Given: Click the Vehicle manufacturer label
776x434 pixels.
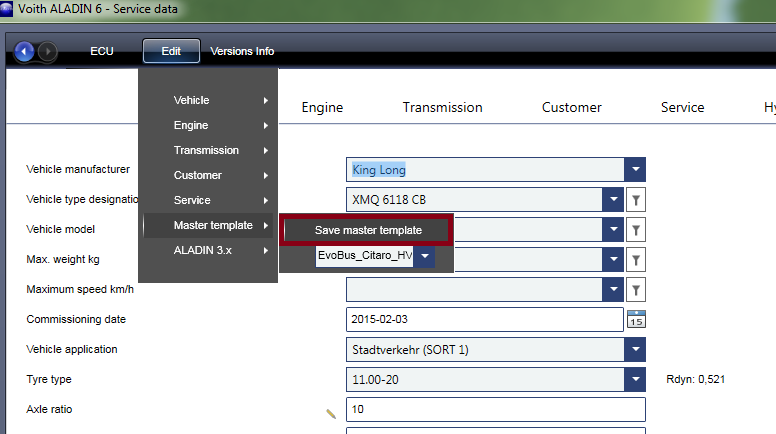Looking at the screenshot, I should [x=78, y=169].
